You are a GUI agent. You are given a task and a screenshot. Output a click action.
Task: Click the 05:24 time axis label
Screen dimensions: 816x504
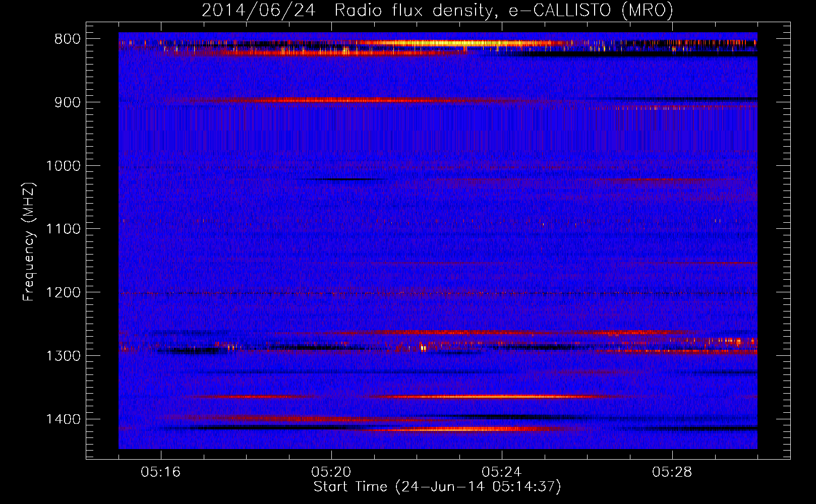click(502, 472)
